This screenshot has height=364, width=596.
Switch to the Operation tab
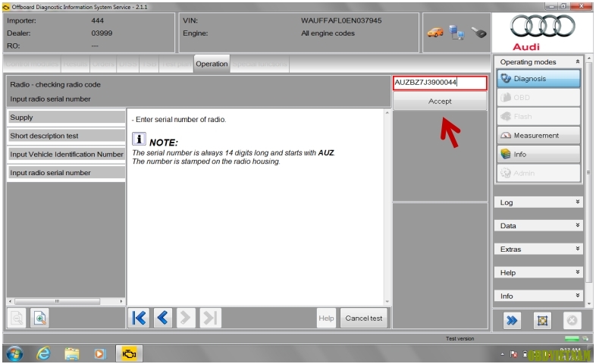point(212,64)
